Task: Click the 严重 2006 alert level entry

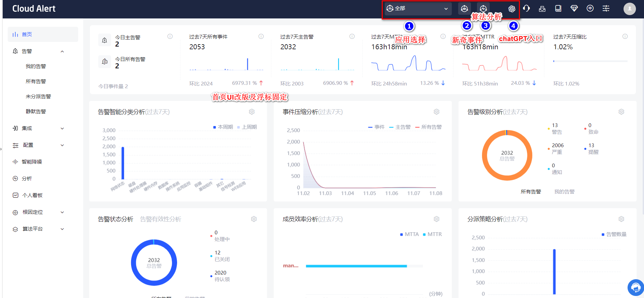Action: pyautogui.click(x=556, y=148)
